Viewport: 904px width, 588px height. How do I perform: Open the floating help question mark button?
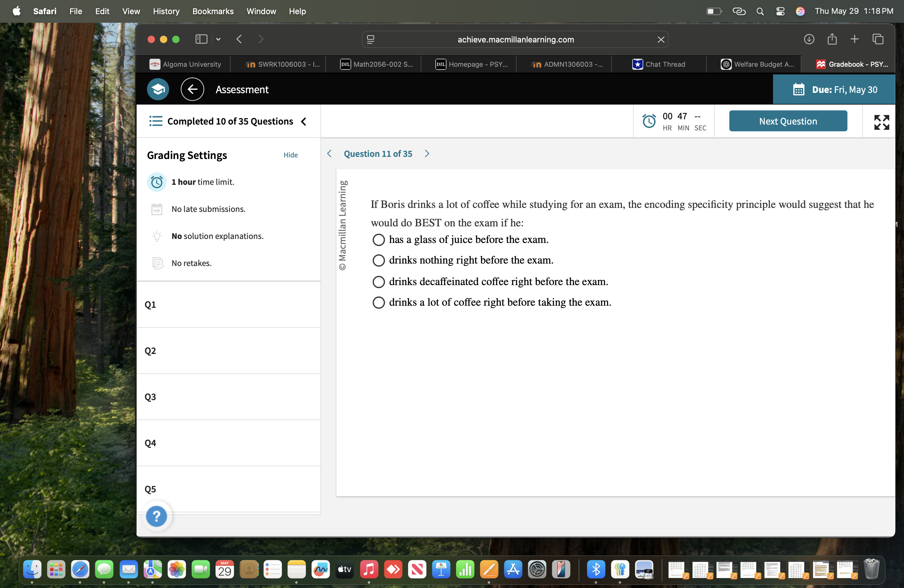157,516
